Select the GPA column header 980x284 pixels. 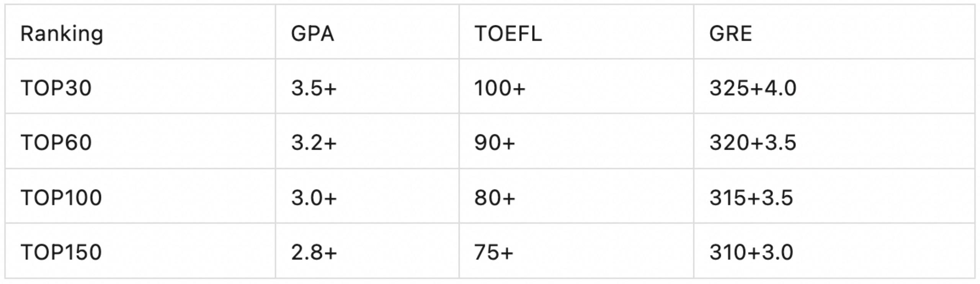tap(312, 33)
